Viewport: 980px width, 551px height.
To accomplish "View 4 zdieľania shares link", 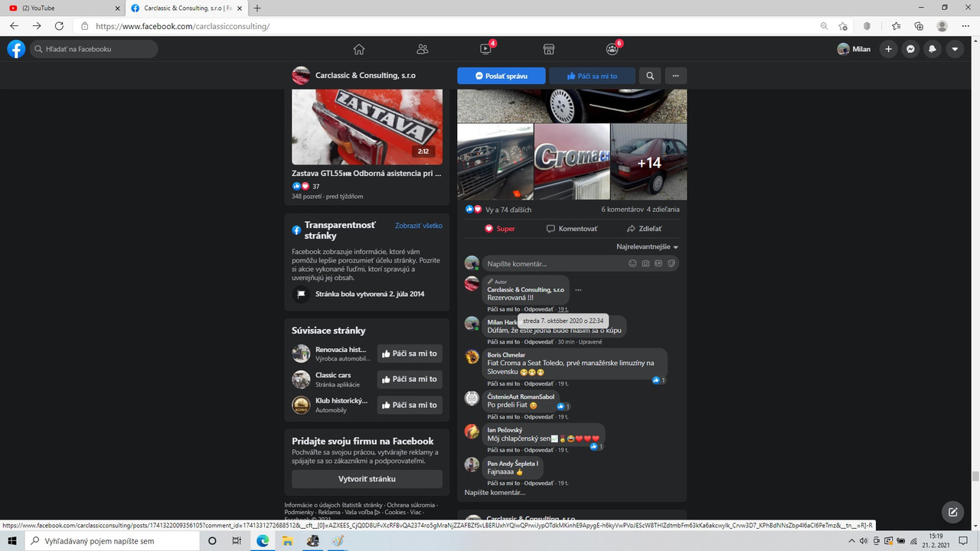I will click(x=663, y=210).
